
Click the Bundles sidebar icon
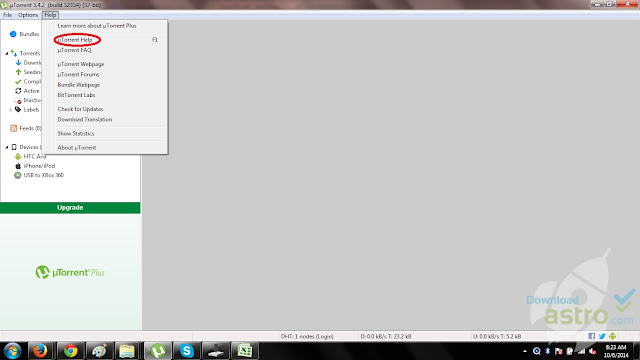pos(13,34)
